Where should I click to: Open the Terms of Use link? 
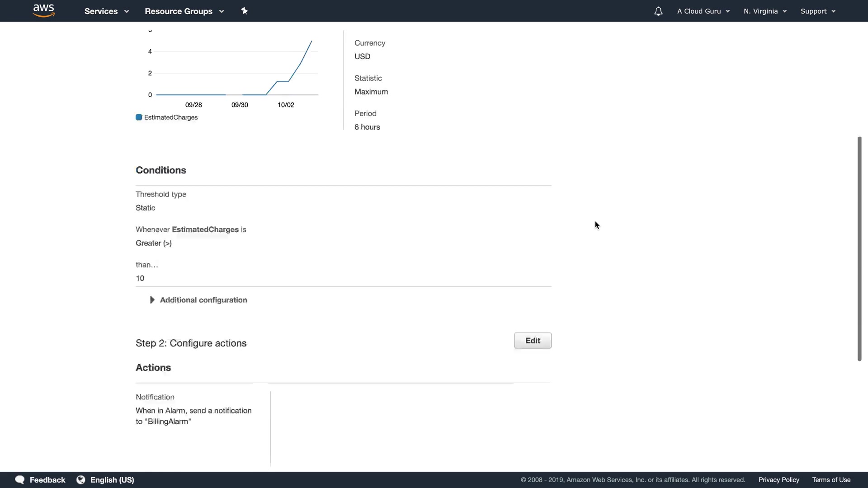[x=831, y=480]
